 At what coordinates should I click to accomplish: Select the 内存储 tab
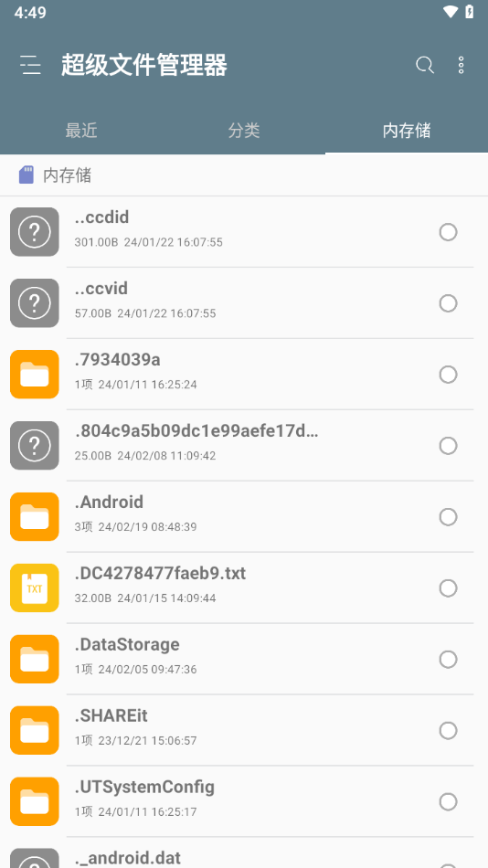407,131
